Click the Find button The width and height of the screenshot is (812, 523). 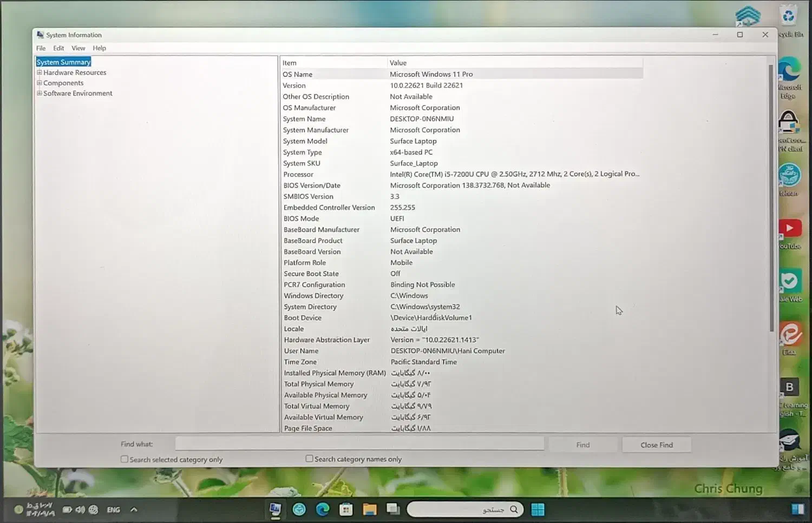pos(583,444)
